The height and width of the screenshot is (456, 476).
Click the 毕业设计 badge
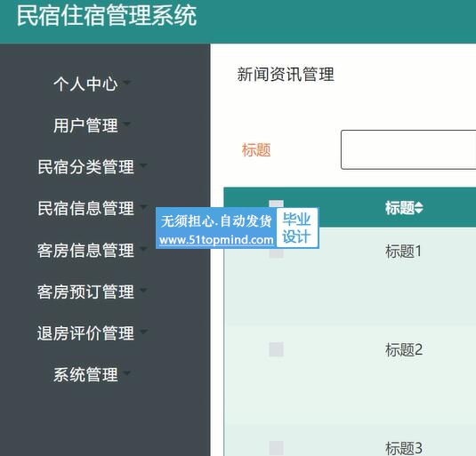[x=296, y=228]
